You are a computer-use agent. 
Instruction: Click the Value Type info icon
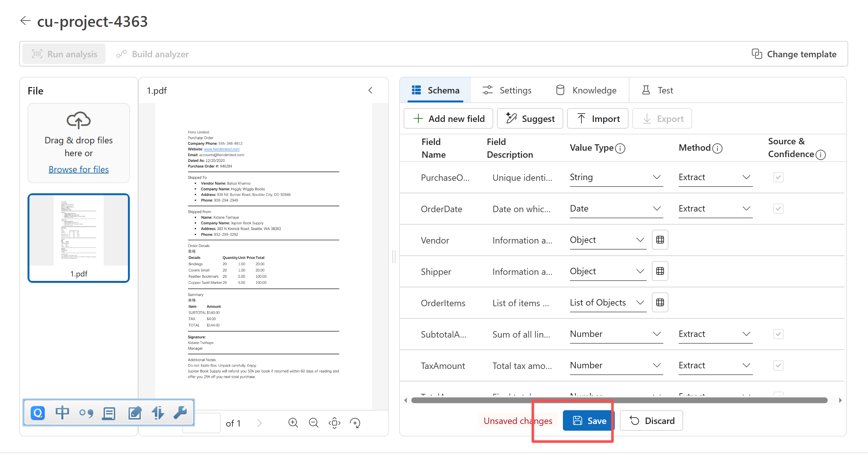(x=620, y=148)
